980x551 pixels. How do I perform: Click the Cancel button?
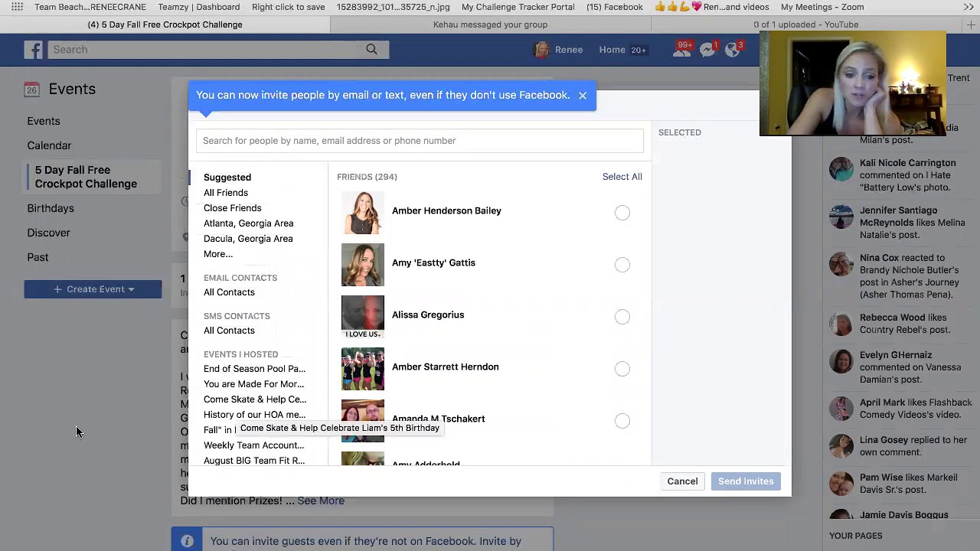pyautogui.click(x=682, y=481)
